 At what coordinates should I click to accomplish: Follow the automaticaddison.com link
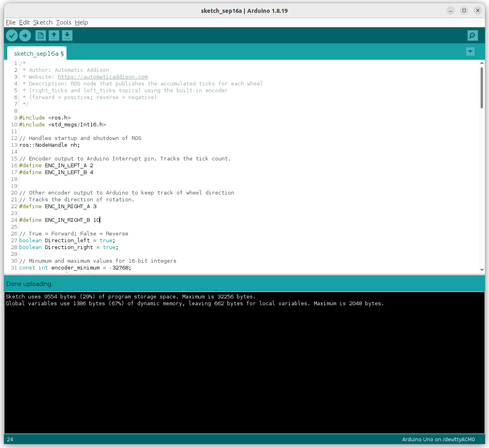pyautogui.click(x=103, y=77)
